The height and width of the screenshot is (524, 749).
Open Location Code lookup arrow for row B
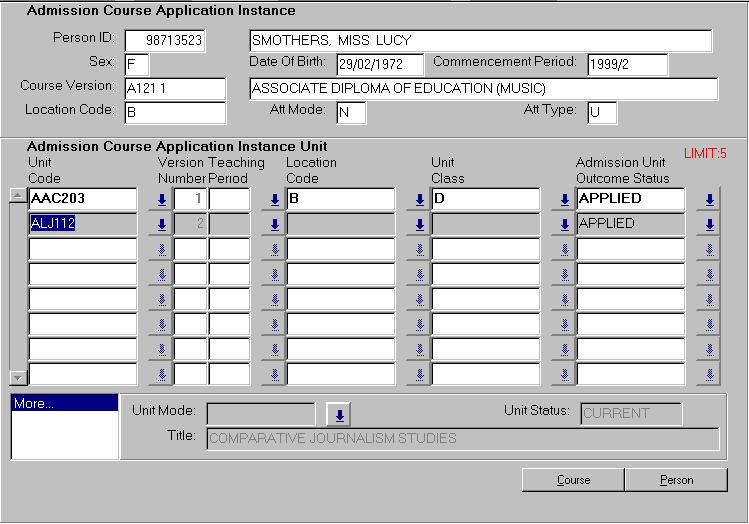tap(420, 199)
